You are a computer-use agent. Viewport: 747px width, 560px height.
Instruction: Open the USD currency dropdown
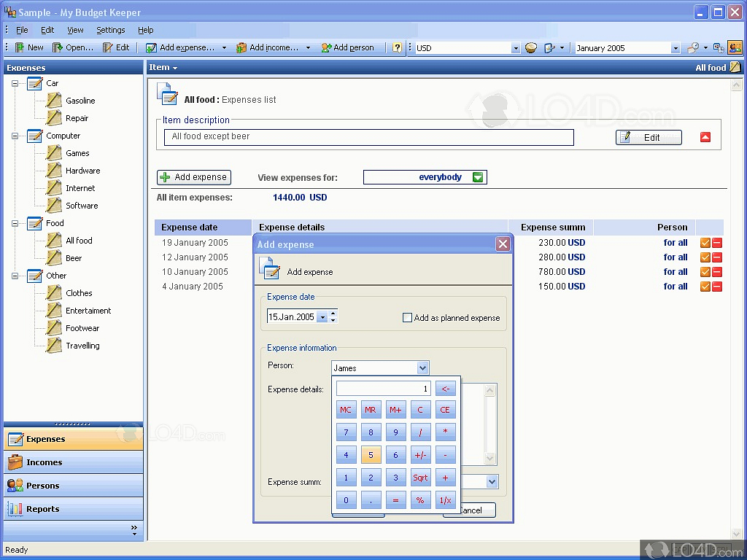click(515, 48)
